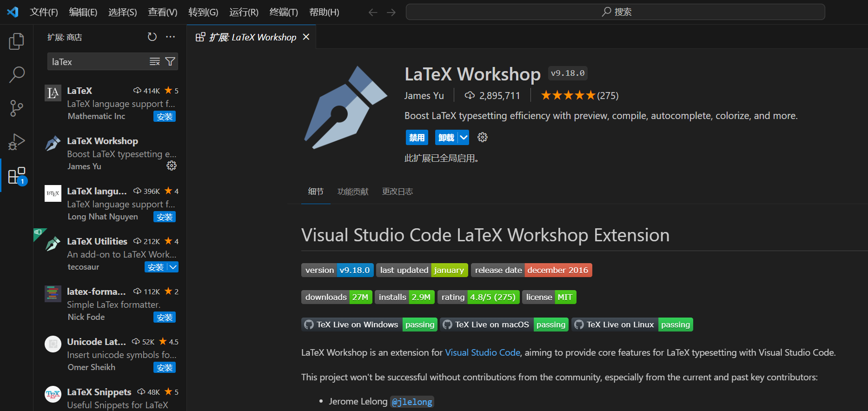Open the 帮助(H) menu

coord(324,12)
